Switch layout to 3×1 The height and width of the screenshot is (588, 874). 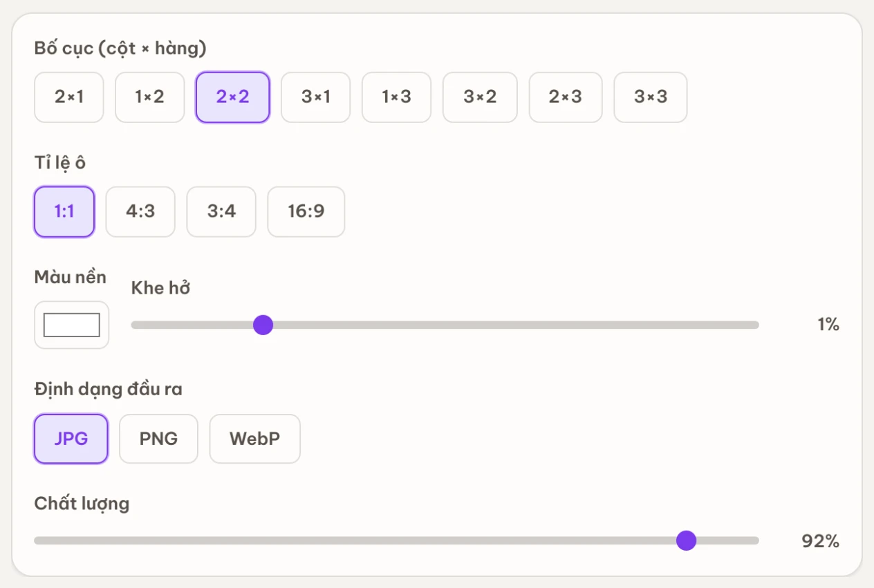[316, 97]
